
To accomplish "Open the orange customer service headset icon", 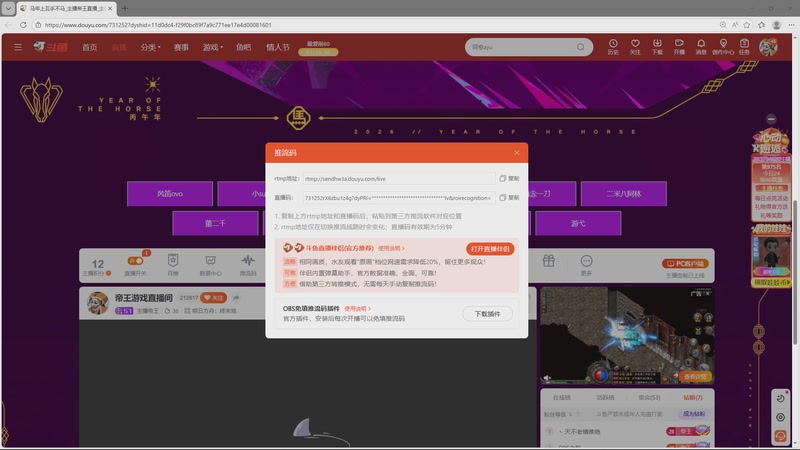I will pyautogui.click(x=780, y=436).
